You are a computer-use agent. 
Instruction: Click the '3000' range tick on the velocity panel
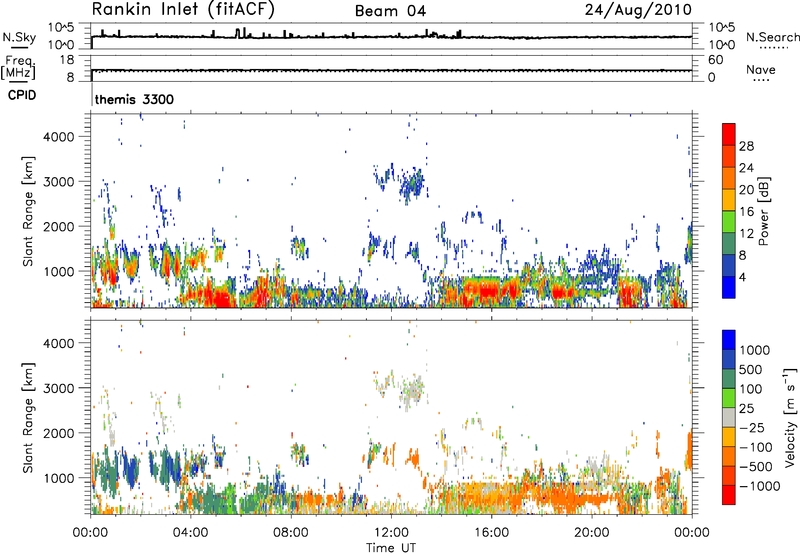tap(59, 388)
